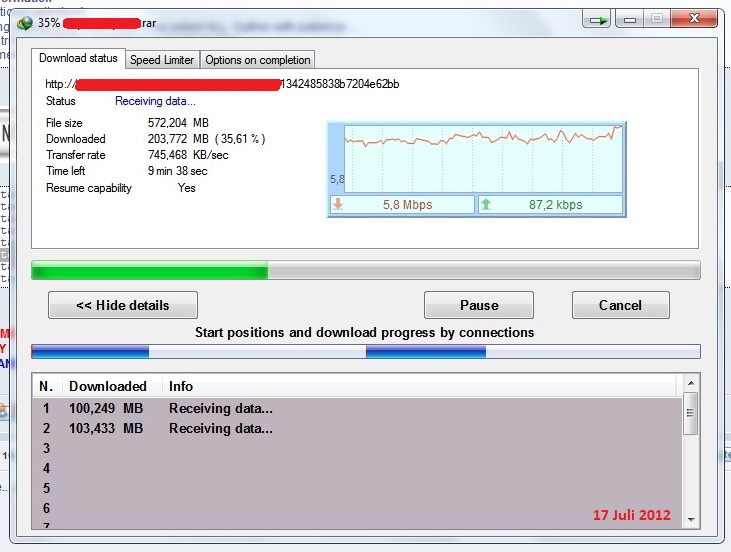Click the 5,8 Mbps download speed field
Image resolution: width=731 pixels, height=552 pixels.
[402, 205]
